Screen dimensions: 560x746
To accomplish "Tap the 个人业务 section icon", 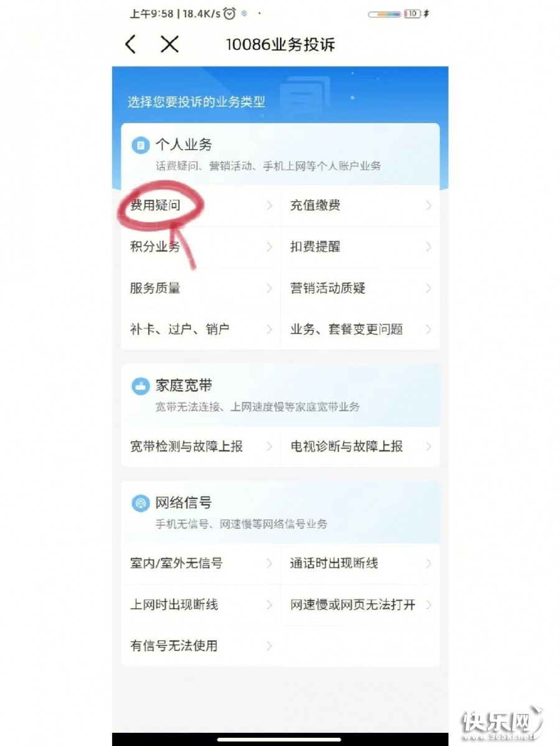I will 141,145.
